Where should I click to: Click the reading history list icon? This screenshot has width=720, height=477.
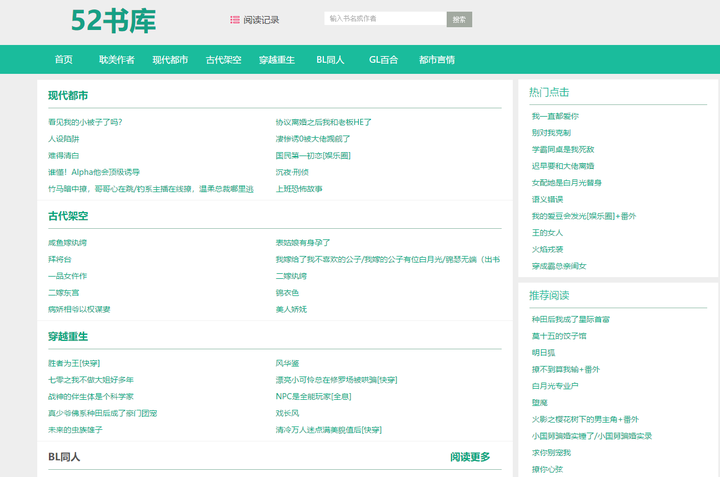click(235, 20)
